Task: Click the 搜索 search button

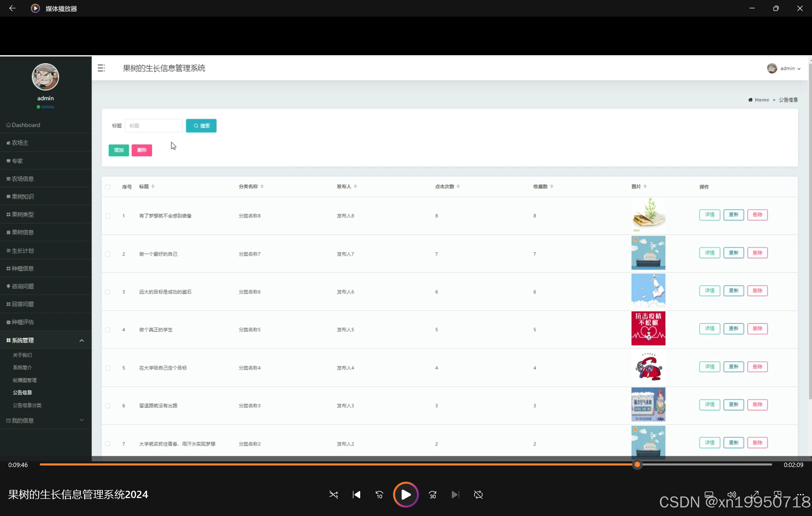Action: pyautogui.click(x=201, y=126)
